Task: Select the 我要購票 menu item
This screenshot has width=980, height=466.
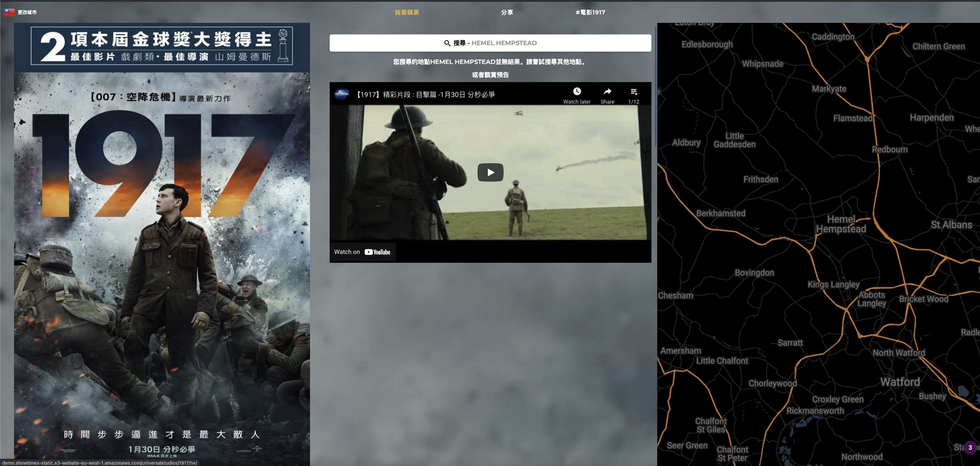Action: coord(407,12)
